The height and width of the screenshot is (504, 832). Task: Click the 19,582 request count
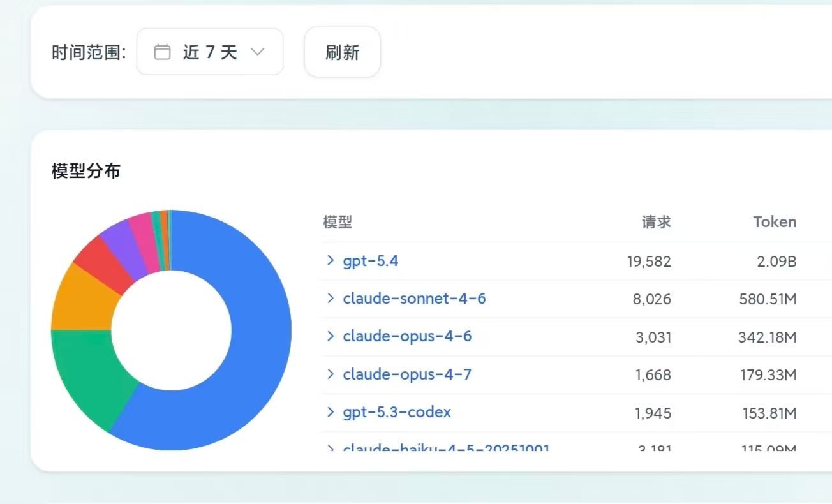(x=649, y=261)
